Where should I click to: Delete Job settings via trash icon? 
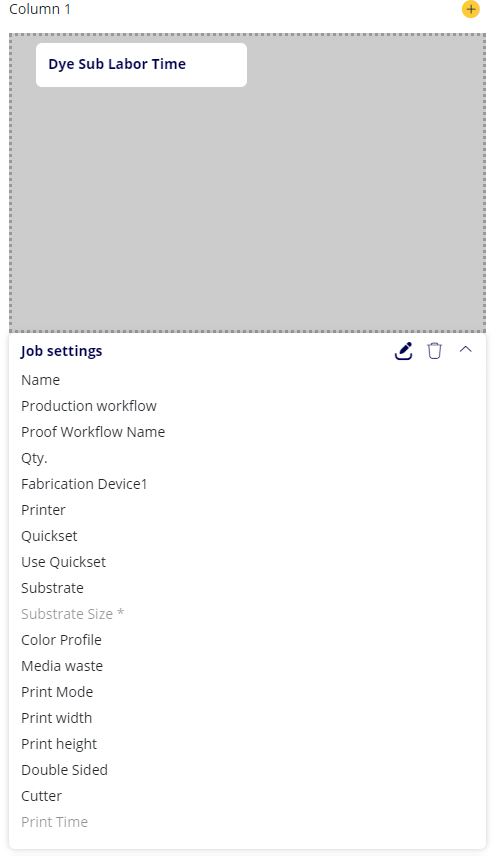[x=434, y=350]
